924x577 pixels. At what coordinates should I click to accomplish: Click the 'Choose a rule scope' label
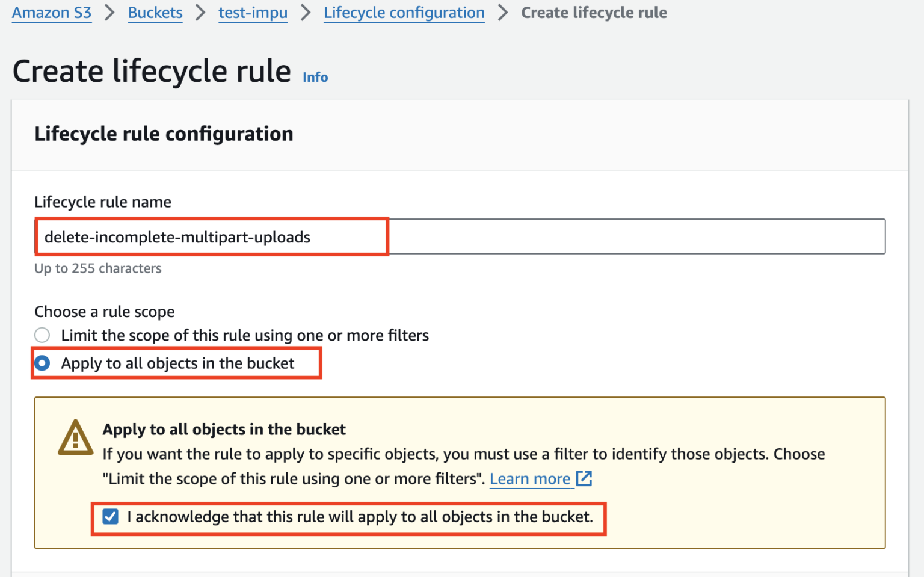coord(105,312)
